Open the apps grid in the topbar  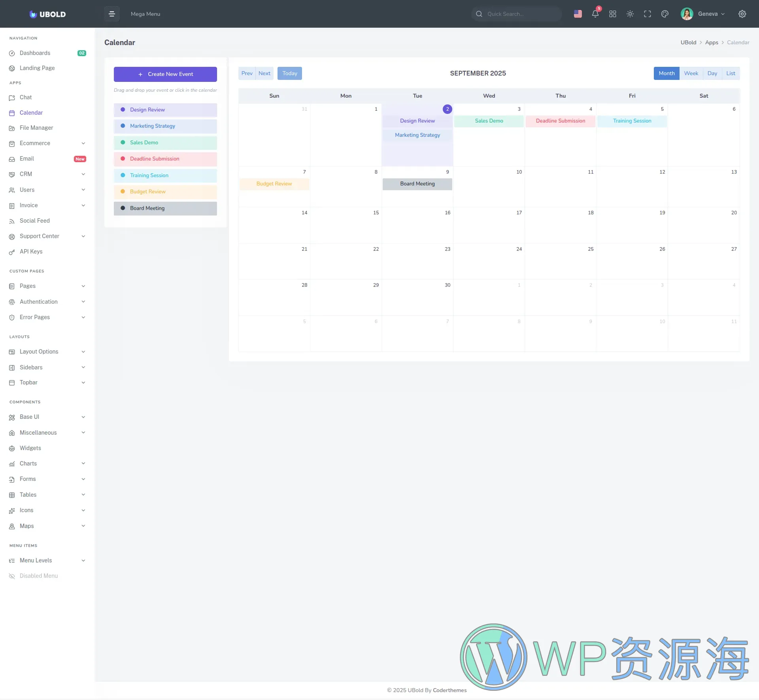pos(612,14)
